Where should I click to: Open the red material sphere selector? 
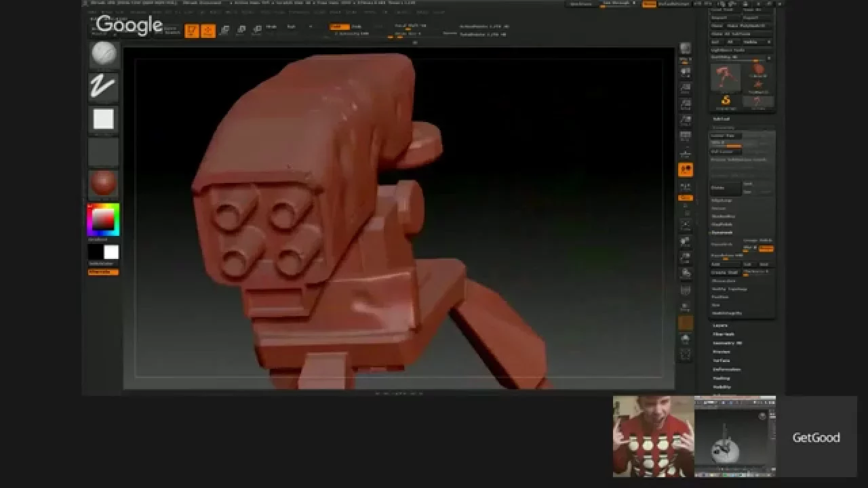pos(104,183)
